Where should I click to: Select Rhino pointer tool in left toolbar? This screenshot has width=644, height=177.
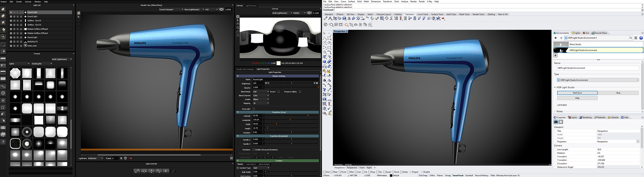(x=325, y=34)
